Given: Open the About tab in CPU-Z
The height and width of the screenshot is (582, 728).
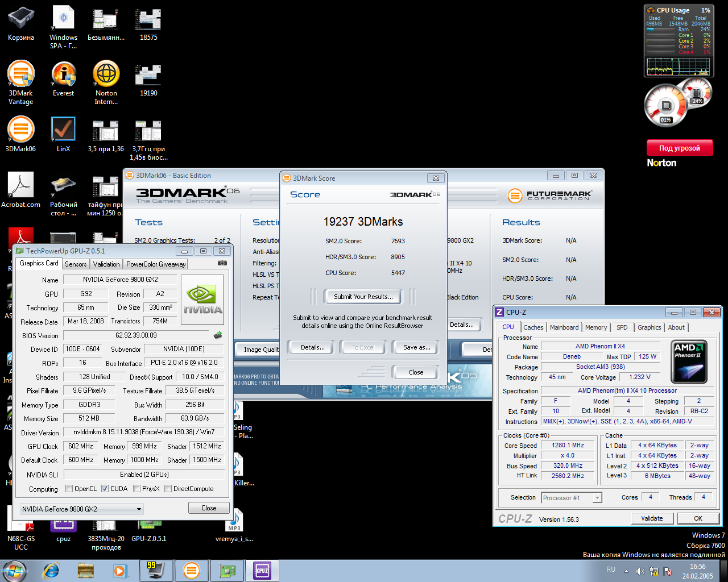Looking at the screenshot, I should pyautogui.click(x=676, y=327).
